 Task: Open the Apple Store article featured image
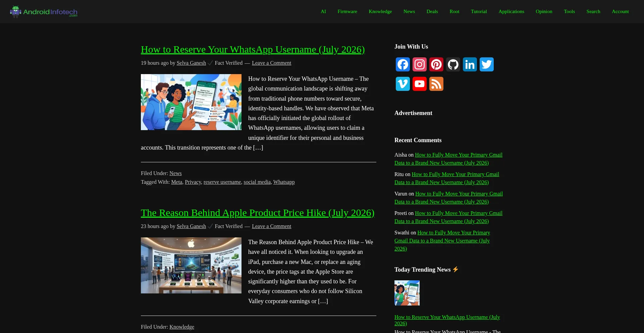(x=191, y=265)
